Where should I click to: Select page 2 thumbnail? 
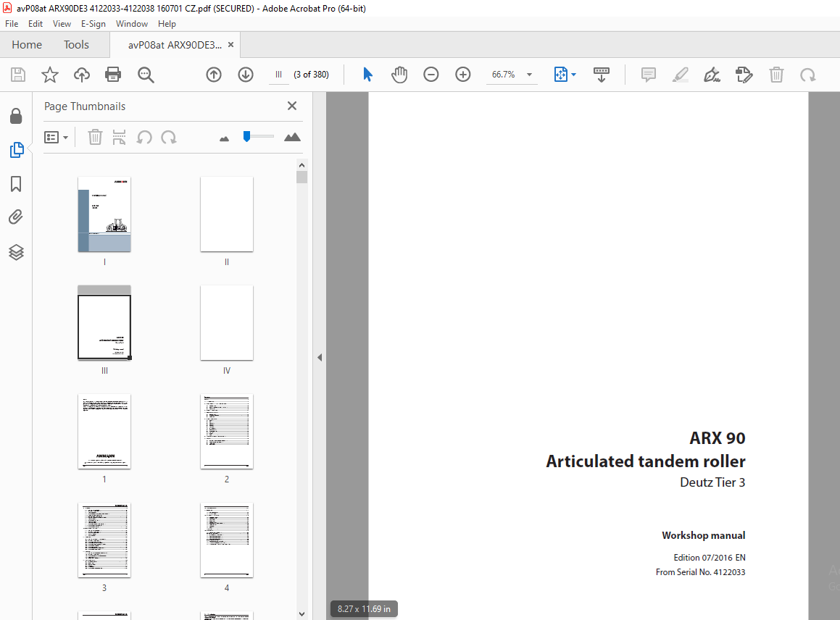227,432
